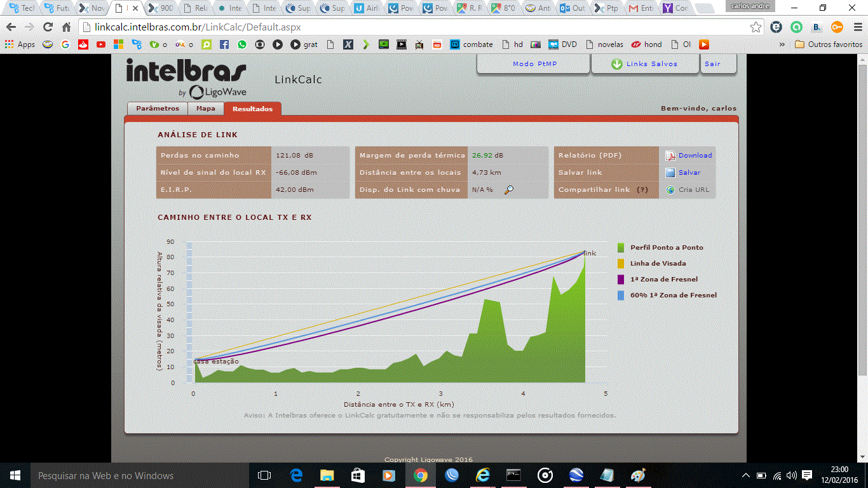Open Google Earth from the taskbar
This screenshot has width=868, height=488.
tap(576, 475)
